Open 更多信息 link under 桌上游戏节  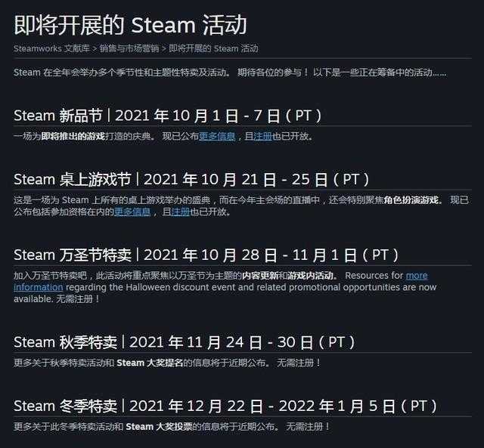pos(132,212)
